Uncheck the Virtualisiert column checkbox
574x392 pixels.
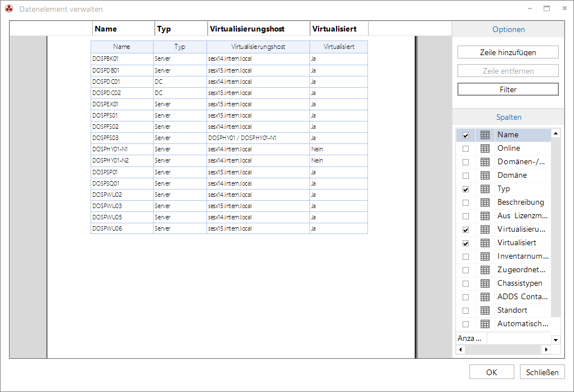pos(465,244)
